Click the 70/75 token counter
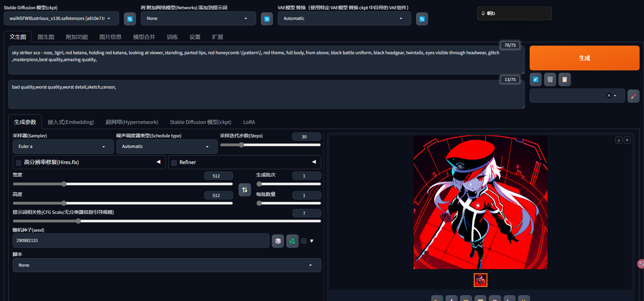This screenshot has width=644, height=301. [x=510, y=45]
